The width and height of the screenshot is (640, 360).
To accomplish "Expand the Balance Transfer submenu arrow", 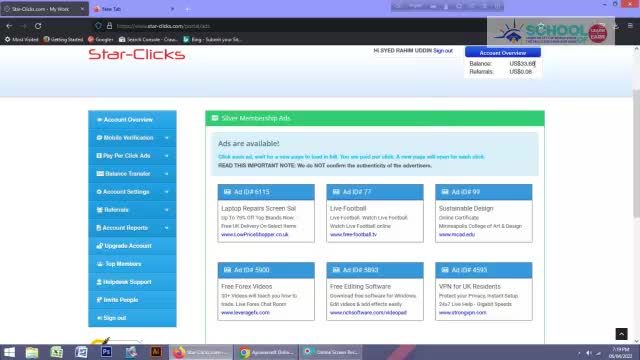I will point(167,174).
